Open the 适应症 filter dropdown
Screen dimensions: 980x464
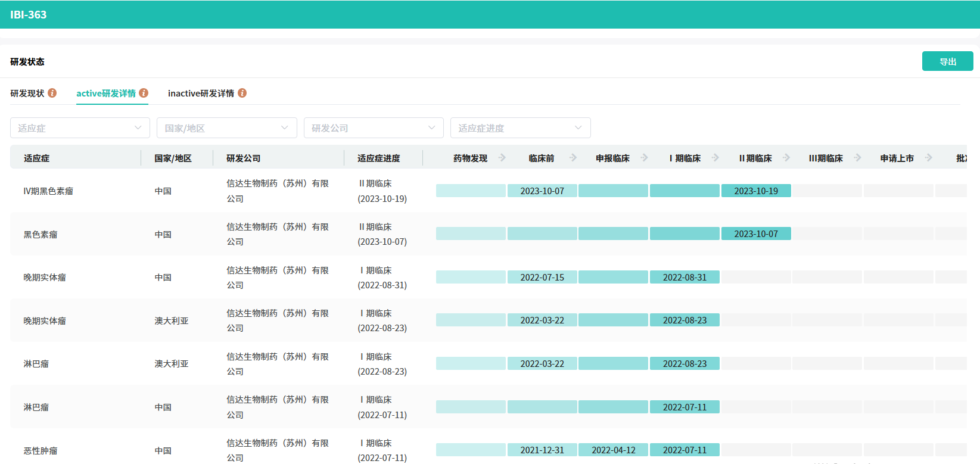click(x=80, y=128)
